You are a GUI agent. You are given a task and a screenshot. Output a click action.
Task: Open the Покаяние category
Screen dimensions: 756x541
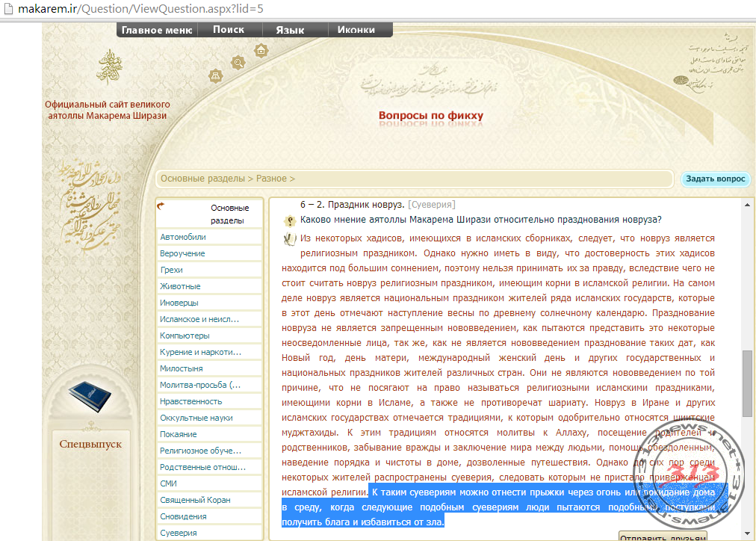(x=210, y=434)
